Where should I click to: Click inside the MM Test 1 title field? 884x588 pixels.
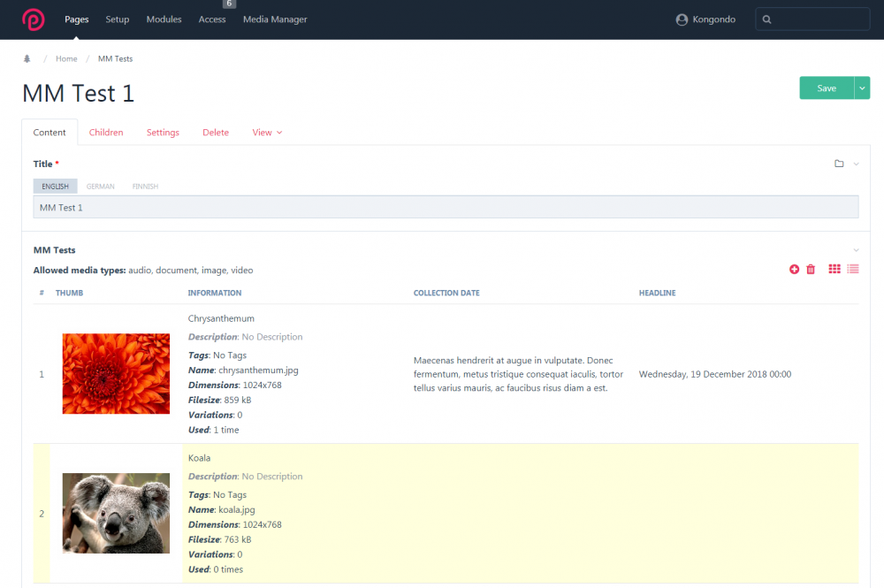pos(265,206)
